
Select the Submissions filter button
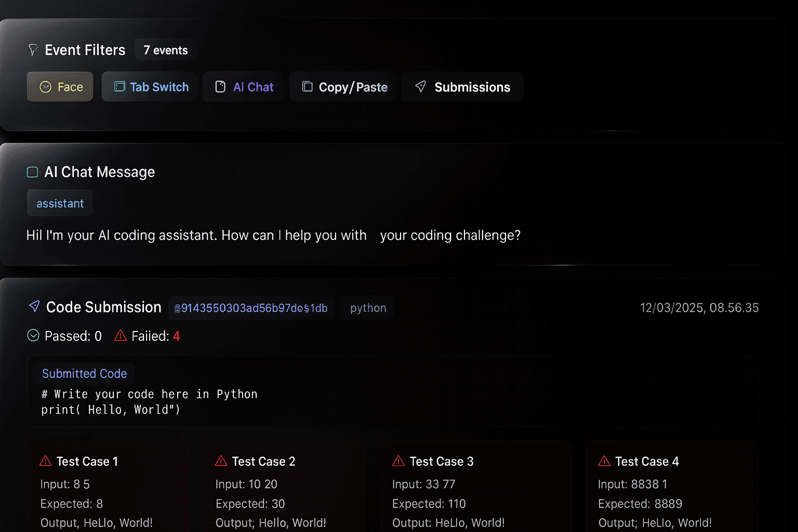462,87
